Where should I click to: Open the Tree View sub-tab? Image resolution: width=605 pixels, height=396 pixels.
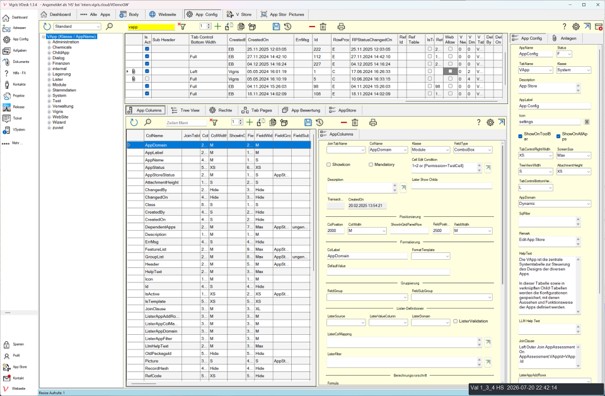point(186,110)
